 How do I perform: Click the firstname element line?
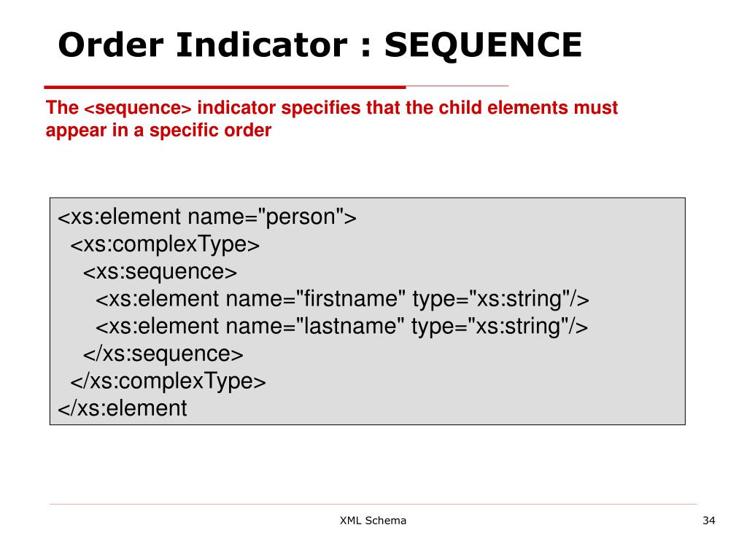pos(343,299)
